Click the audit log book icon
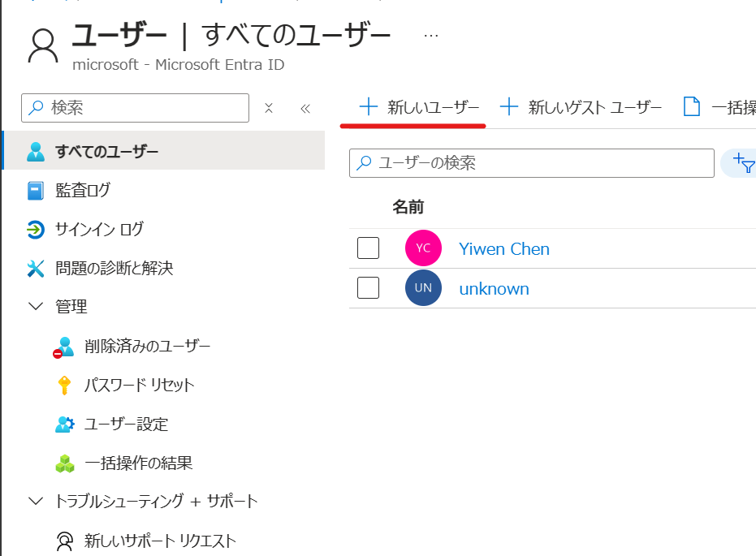The width and height of the screenshot is (756, 556). [x=35, y=191]
